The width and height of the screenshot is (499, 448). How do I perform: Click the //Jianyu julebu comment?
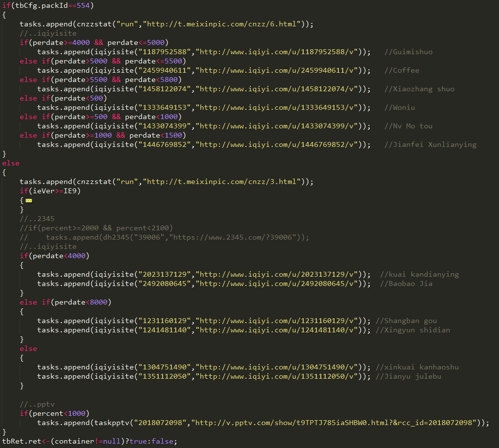(408, 376)
